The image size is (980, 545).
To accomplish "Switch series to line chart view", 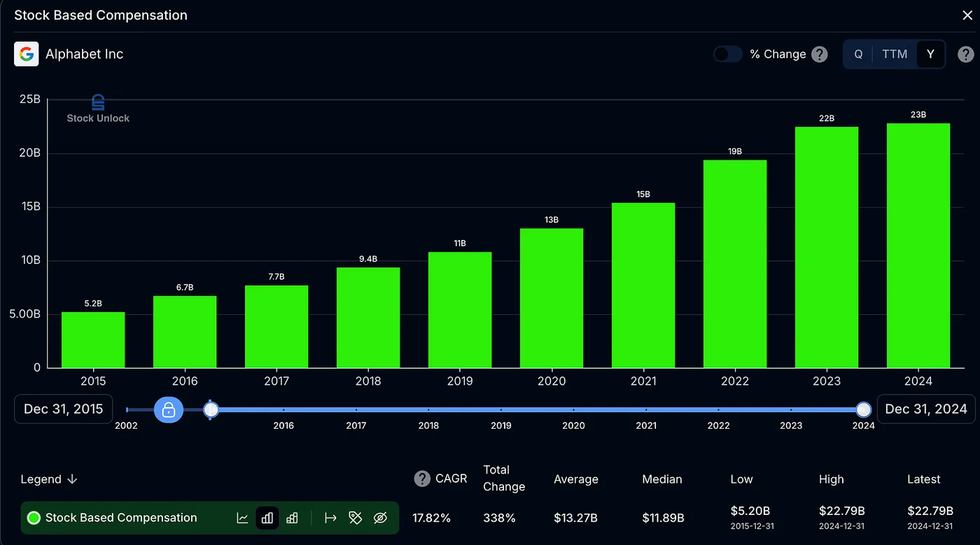I will [242, 518].
